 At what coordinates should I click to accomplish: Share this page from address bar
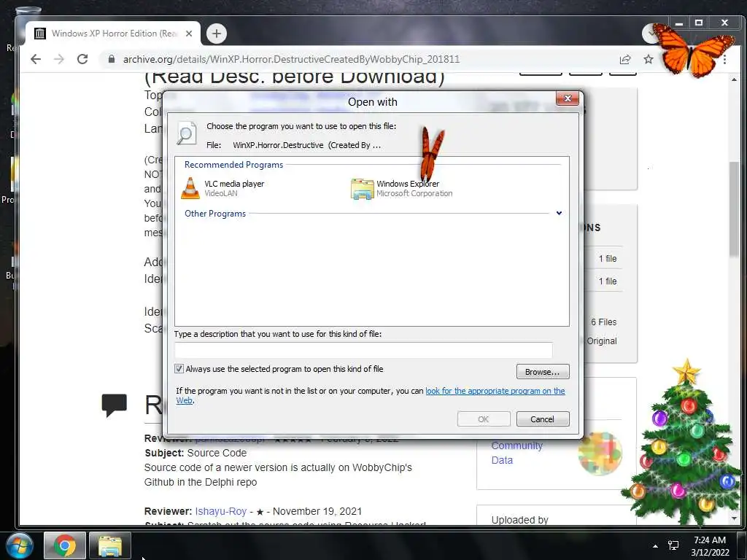point(625,59)
